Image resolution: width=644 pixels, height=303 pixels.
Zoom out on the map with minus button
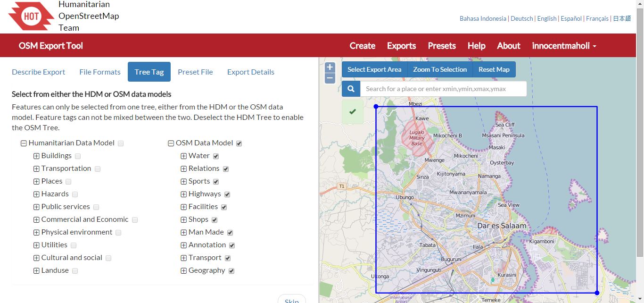330,78
